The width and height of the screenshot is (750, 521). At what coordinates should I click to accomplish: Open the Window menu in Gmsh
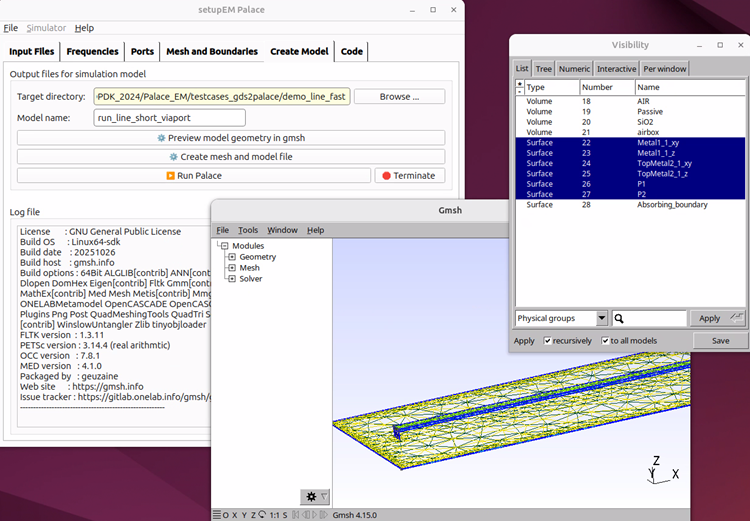282,230
